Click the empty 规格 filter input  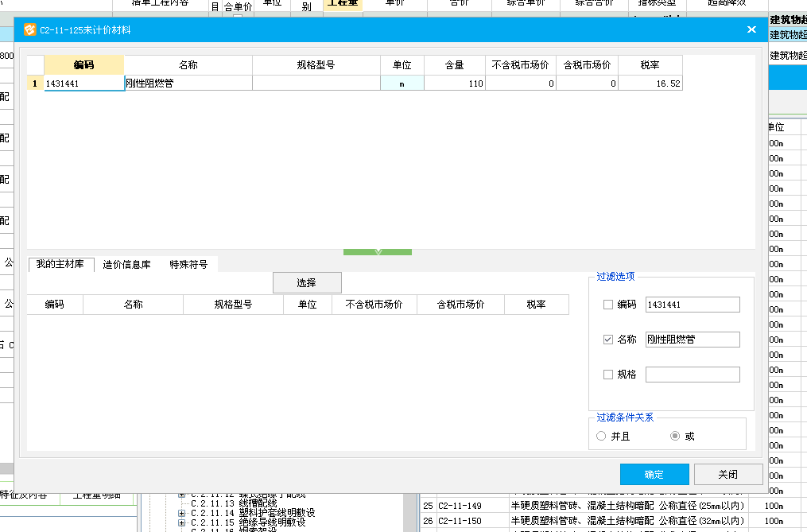click(x=693, y=375)
